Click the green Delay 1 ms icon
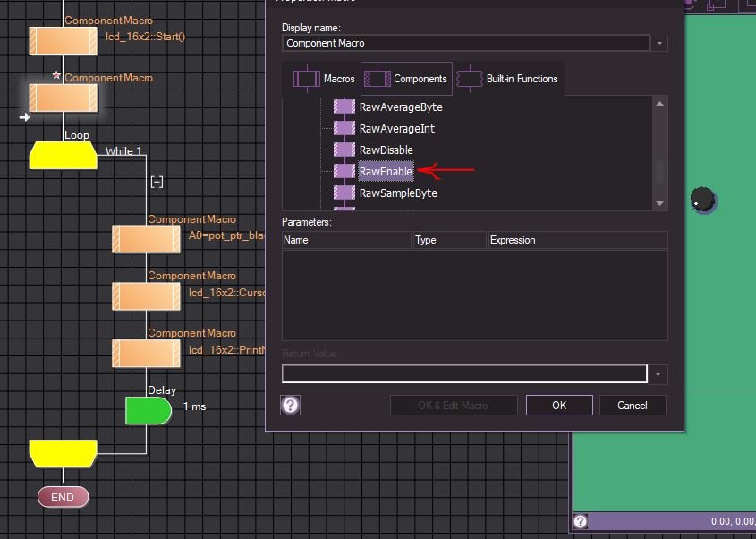The image size is (756, 539). point(148,410)
